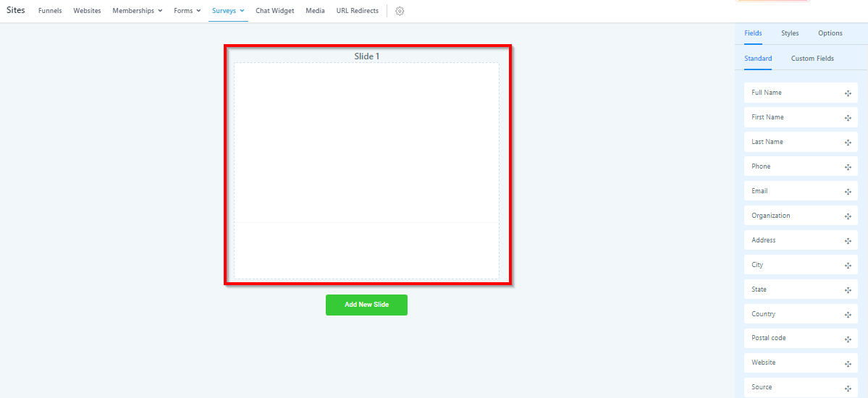Expand the Surveys dropdown menu
868x398 pixels.
click(228, 11)
